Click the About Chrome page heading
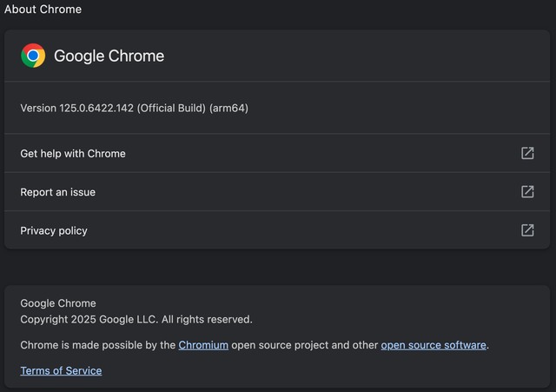This screenshot has height=392, width=556. tap(43, 10)
